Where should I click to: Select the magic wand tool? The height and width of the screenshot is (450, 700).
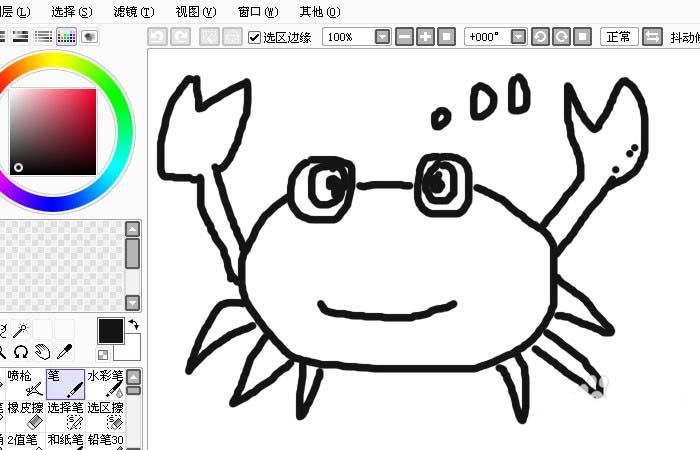(x=21, y=330)
